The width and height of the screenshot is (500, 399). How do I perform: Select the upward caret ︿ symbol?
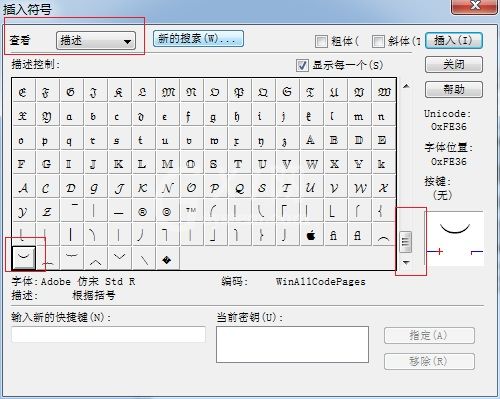(x=95, y=259)
